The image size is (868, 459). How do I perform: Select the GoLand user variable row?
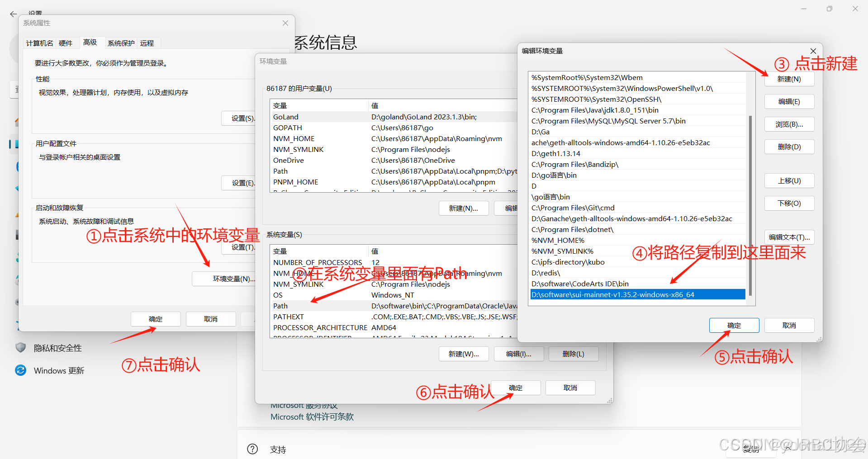pyautogui.click(x=317, y=117)
